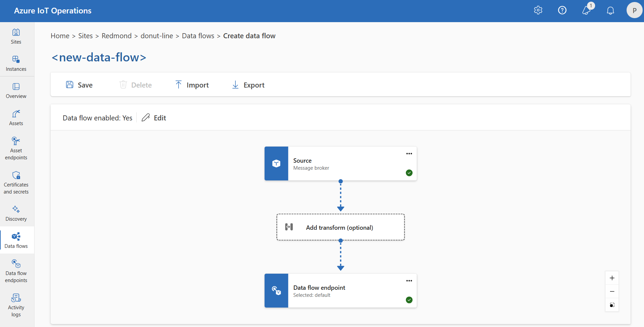The height and width of the screenshot is (327, 644).
Task: Open the portal settings gear
Action: click(x=538, y=10)
